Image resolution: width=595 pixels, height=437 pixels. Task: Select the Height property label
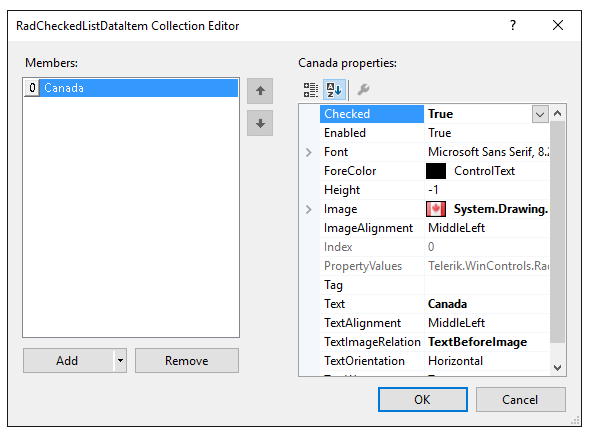tap(342, 190)
